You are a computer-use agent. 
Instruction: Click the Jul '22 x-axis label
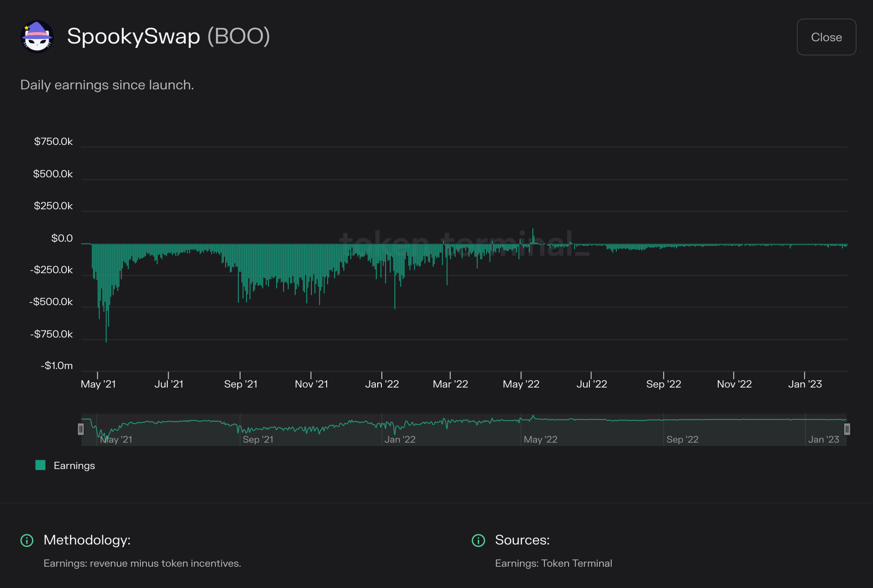(x=592, y=384)
